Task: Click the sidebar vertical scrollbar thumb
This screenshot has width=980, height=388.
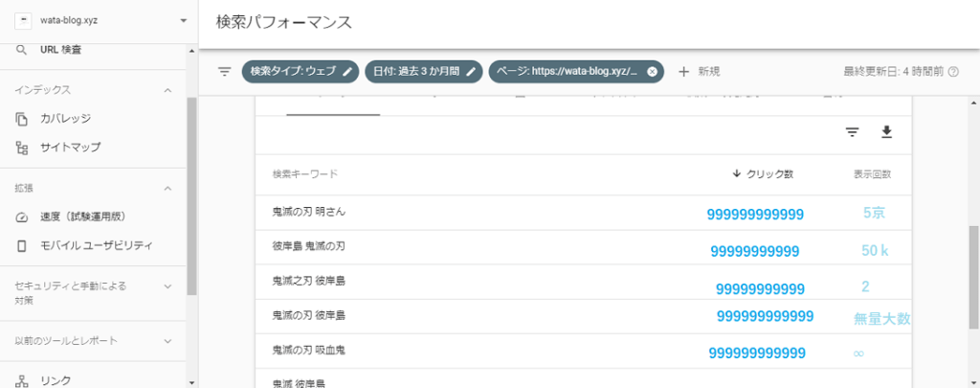Action: (191, 195)
